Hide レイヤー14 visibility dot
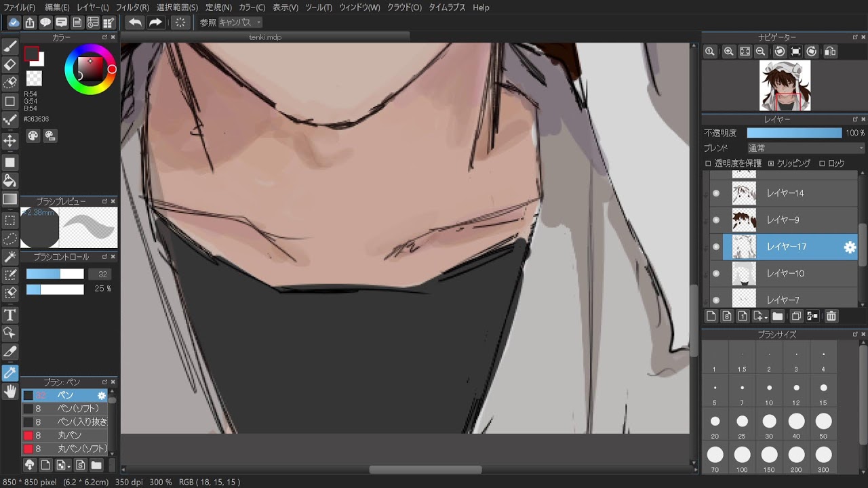Screen dimensions: 868x488 715,193
